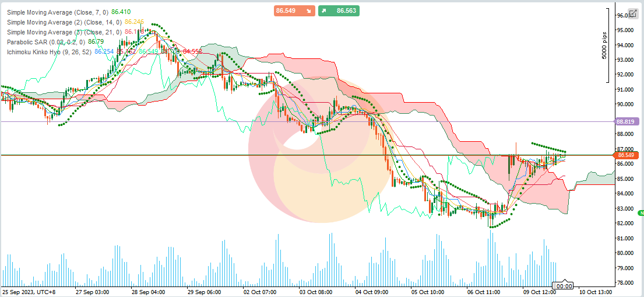
Task: Click the 10 Oct 13:00 time axis label
Action: click(596, 291)
